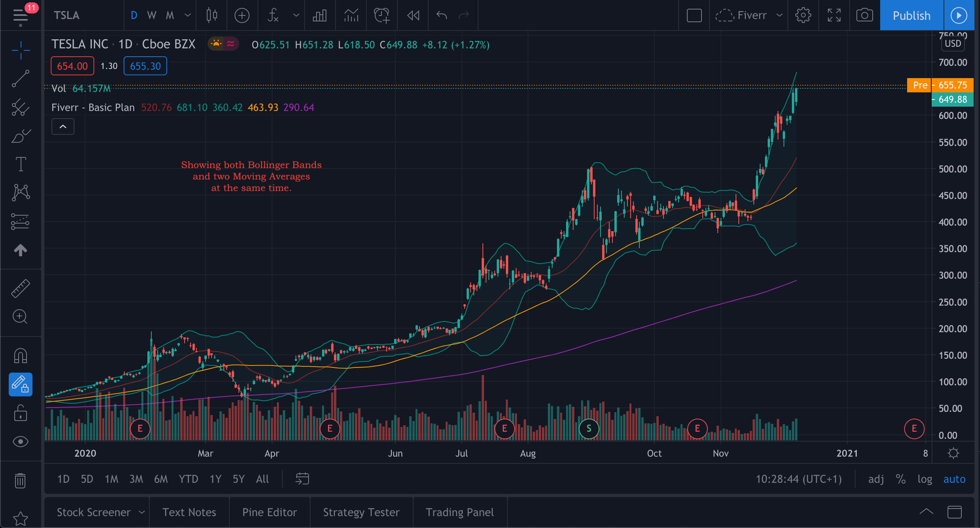The image size is (980, 528).
Task: Click the 654.00 sell price button
Action: (72, 66)
